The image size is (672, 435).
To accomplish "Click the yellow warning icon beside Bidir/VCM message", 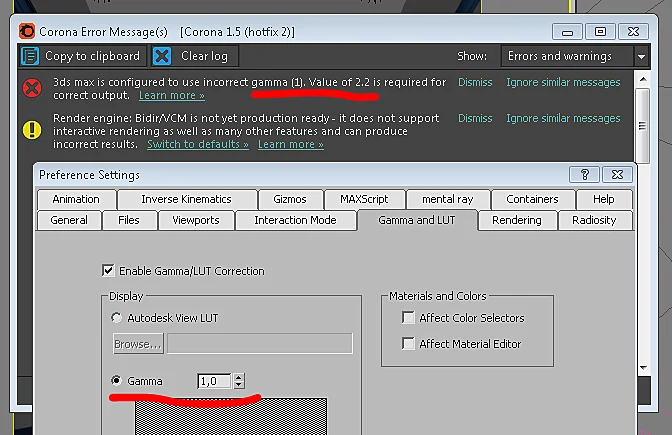I will click(x=32, y=130).
